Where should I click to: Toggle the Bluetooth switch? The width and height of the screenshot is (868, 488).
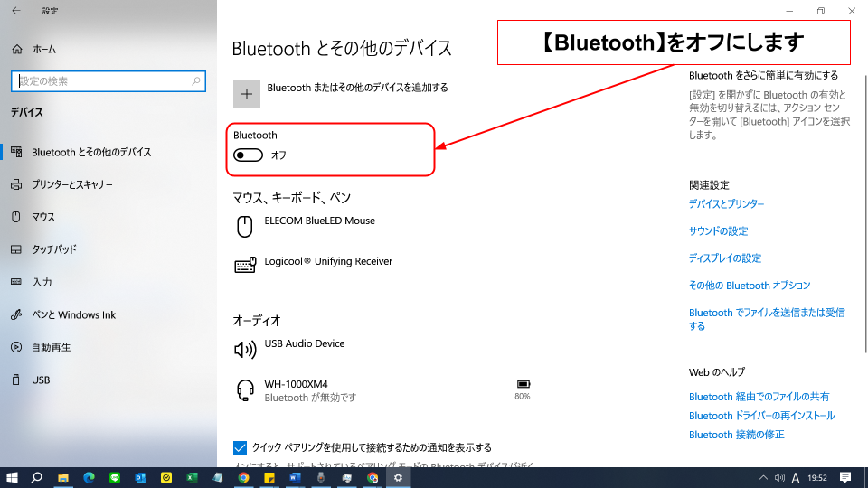coord(248,155)
